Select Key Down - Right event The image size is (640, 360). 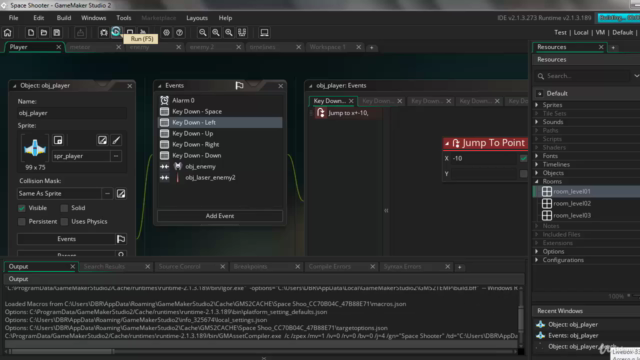220,144
